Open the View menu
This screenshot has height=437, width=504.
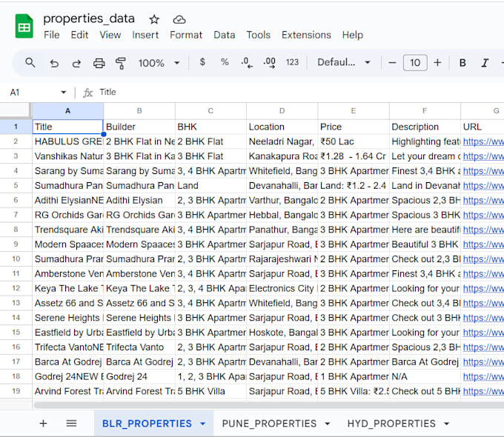[110, 35]
